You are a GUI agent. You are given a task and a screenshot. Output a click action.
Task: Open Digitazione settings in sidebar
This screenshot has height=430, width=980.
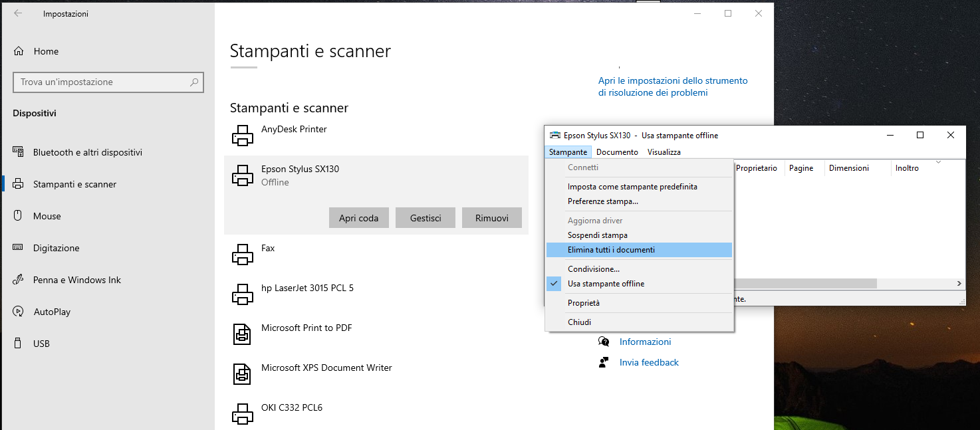57,248
